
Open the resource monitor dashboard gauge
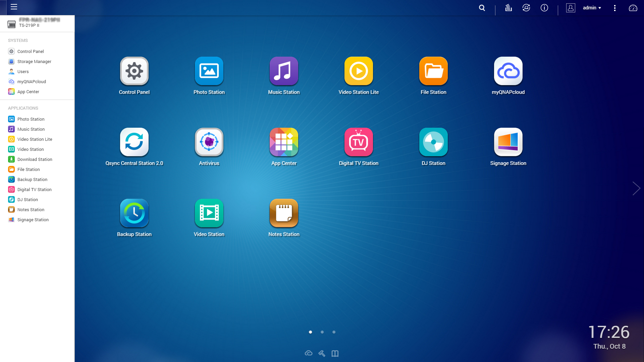click(x=633, y=8)
